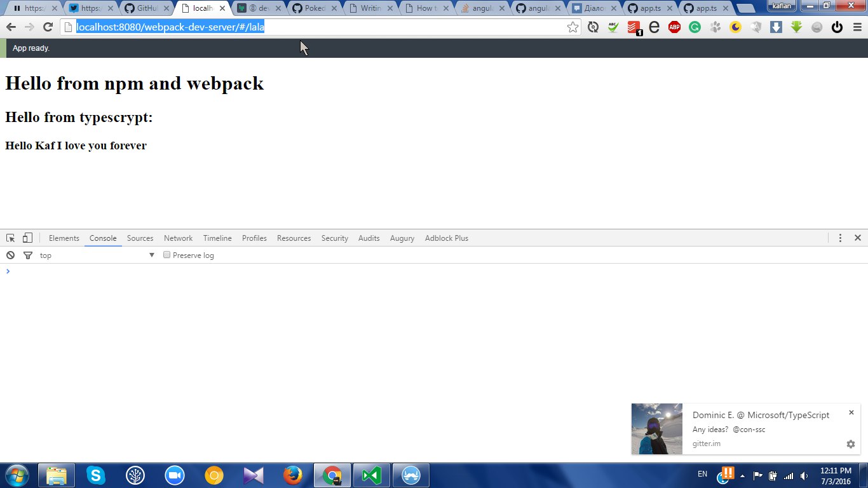
Task: Close the DevTools panel
Action: [x=857, y=238]
